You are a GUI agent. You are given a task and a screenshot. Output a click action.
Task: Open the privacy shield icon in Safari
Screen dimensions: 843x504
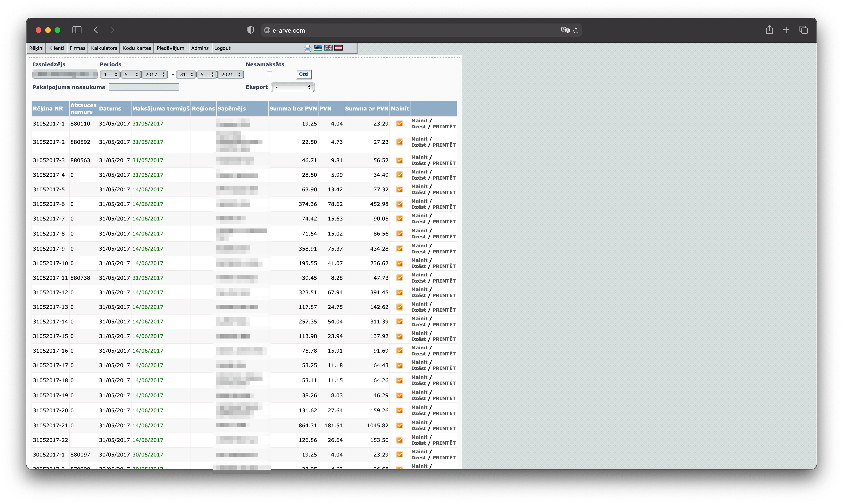251,30
